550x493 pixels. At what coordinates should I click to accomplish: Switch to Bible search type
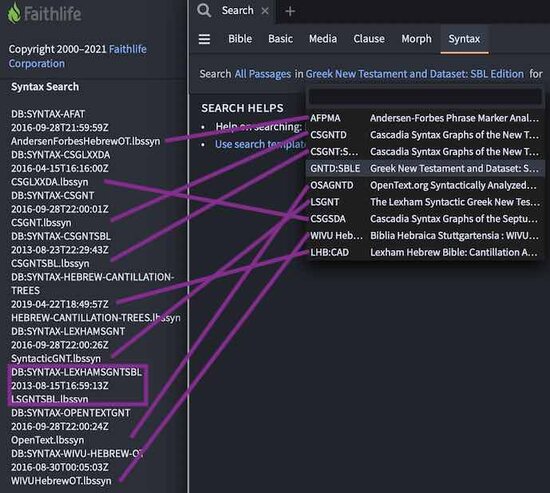coord(240,39)
